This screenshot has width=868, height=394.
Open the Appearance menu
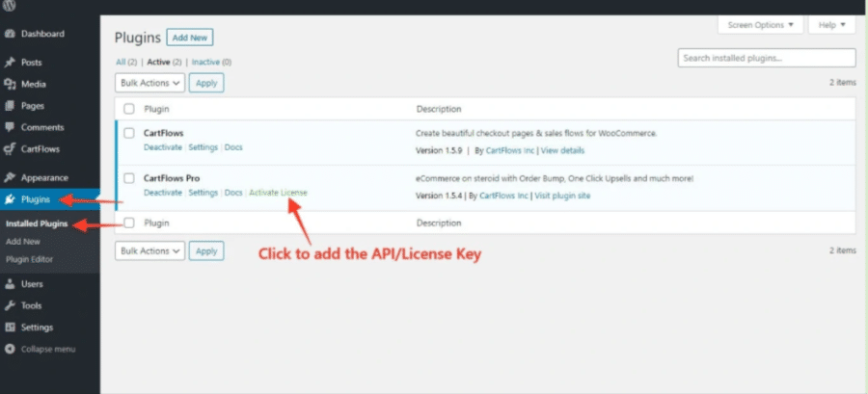[x=44, y=178]
